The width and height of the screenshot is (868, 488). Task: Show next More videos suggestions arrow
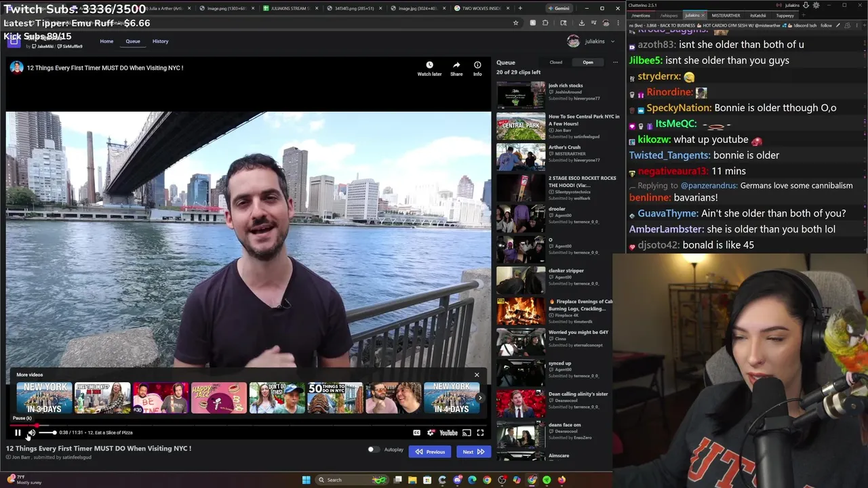tap(480, 398)
